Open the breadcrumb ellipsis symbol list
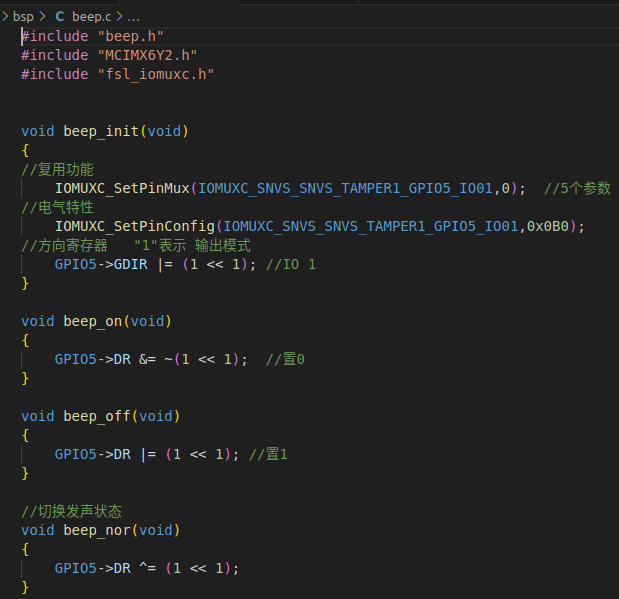Viewport: 619px width, 599px height. tap(133, 17)
